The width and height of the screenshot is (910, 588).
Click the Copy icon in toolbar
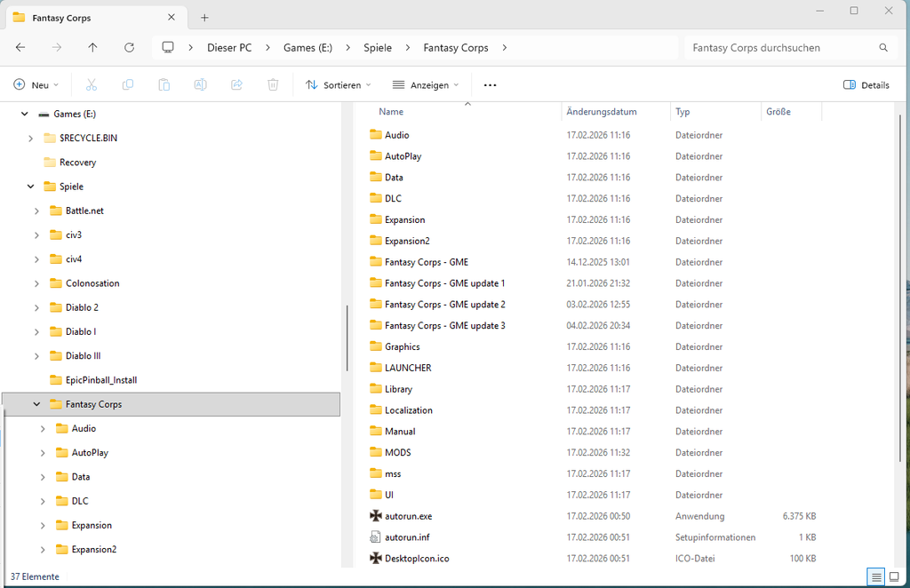pyautogui.click(x=128, y=84)
